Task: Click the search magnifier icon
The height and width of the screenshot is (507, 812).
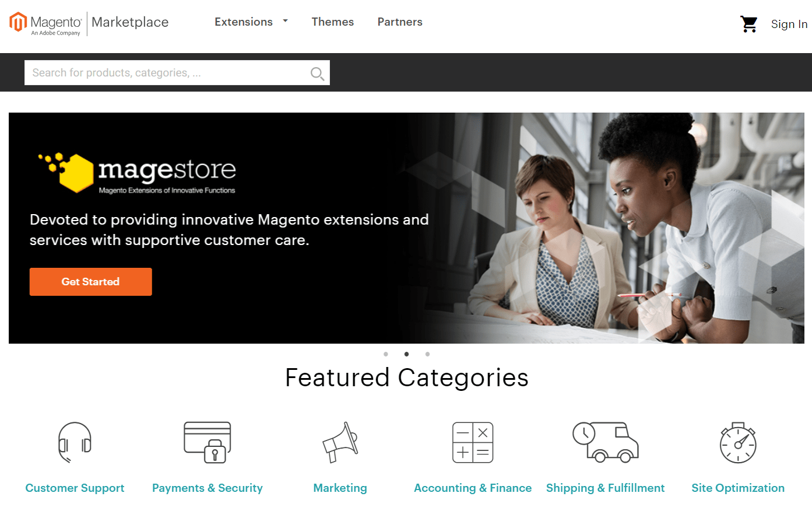Action: click(x=317, y=74)
